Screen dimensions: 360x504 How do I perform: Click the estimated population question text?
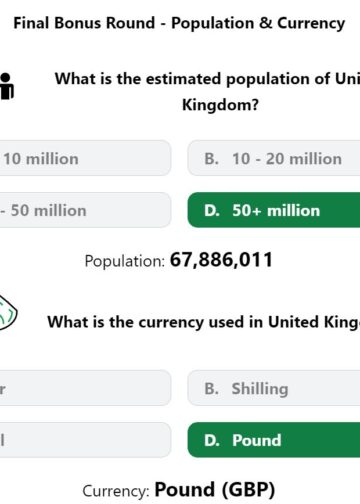coord(207,92)
